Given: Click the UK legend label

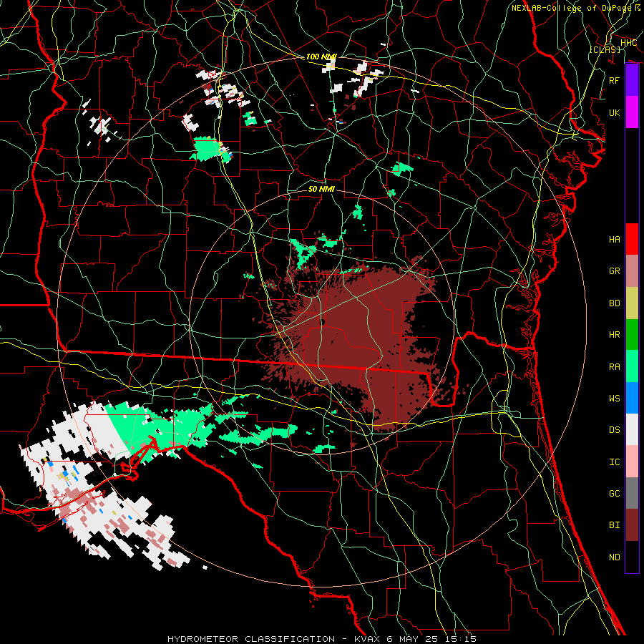Looking at the screenshot, I should (x=614, y=112).
